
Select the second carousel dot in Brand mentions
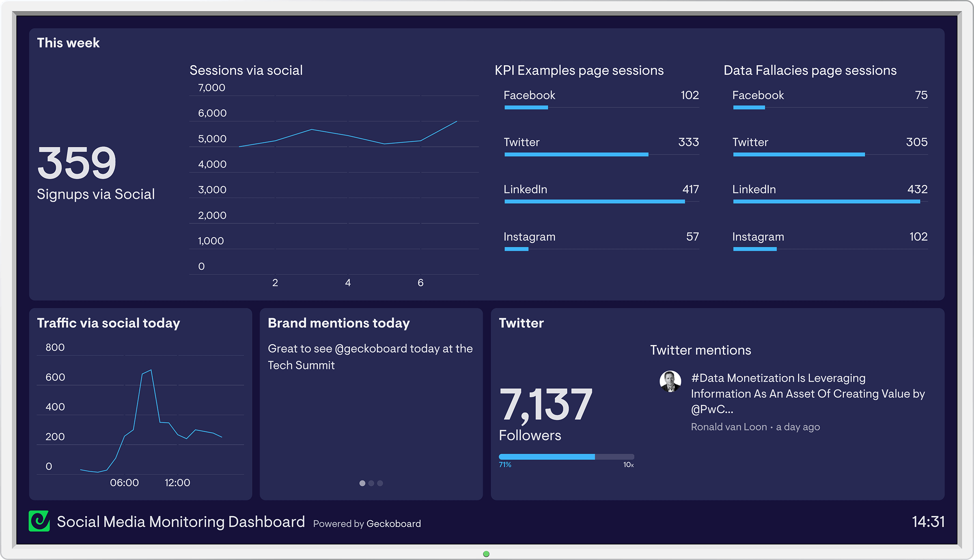(x=371, y=483)
